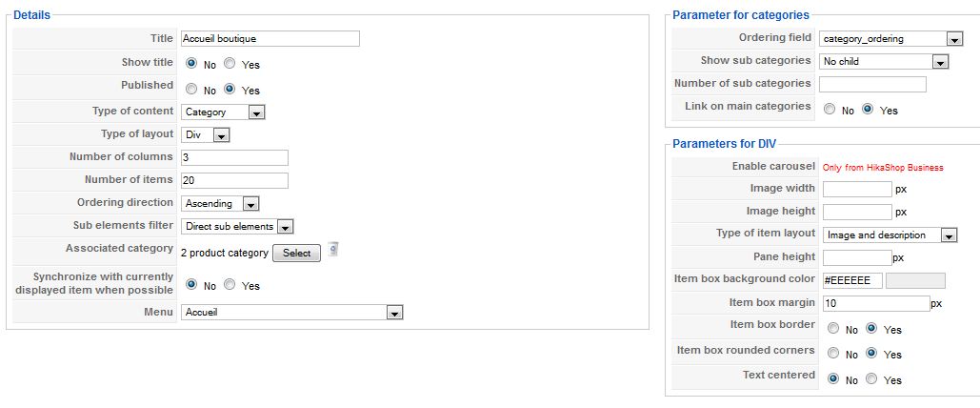Click the Image width input field

[857, 189]
